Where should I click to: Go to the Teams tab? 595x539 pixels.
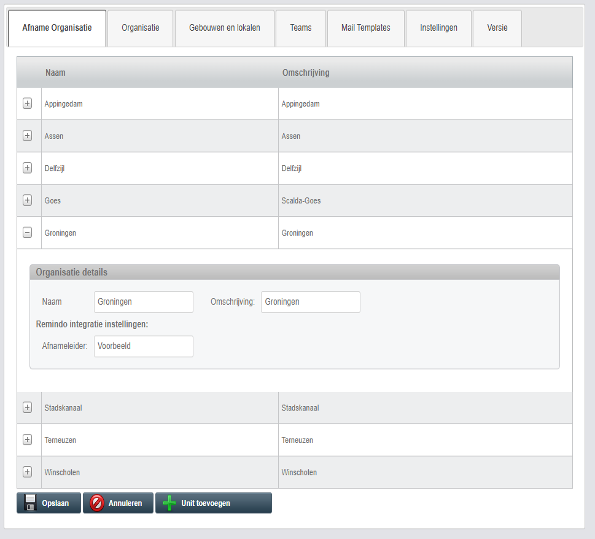pos(301,28)
